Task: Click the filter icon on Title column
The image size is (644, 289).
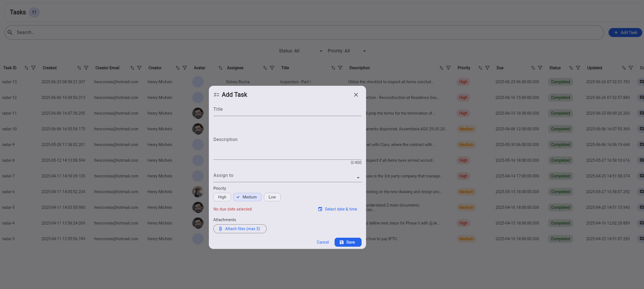Action: click(341, 68)
